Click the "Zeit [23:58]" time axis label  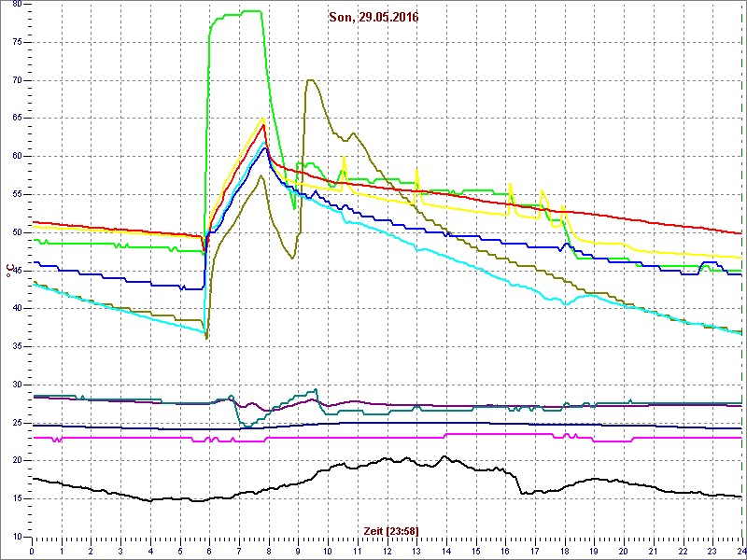point(391,530)
